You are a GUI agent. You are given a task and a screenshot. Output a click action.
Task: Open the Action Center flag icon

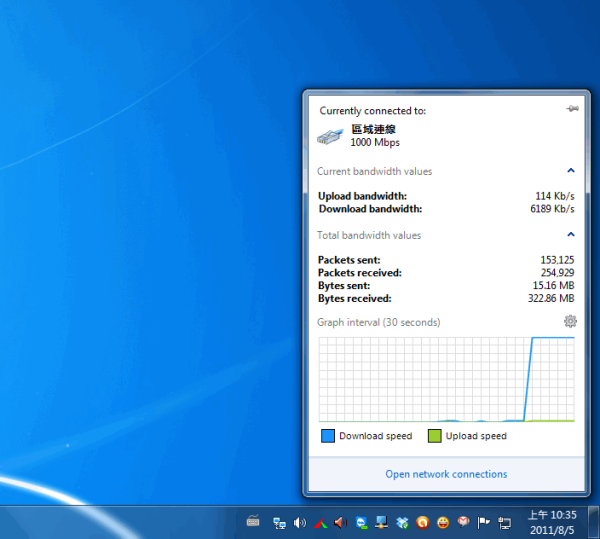(x=484, y=522)
